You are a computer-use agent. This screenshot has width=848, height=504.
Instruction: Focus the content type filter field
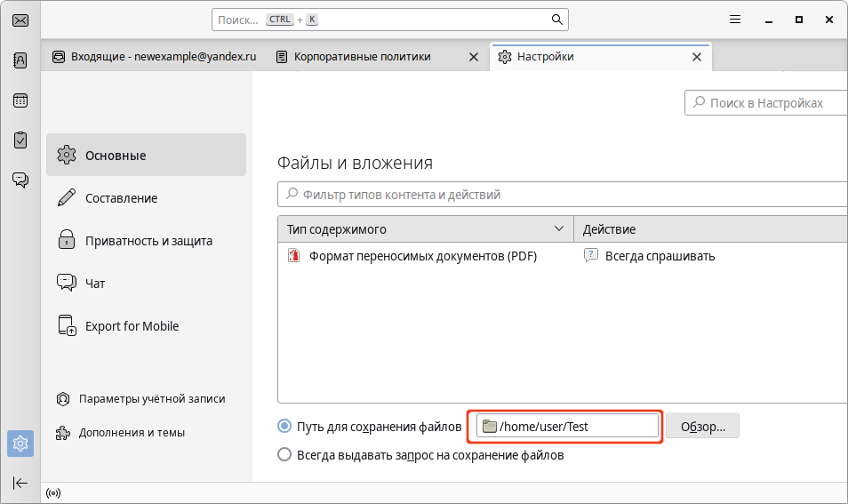[563, 194]
